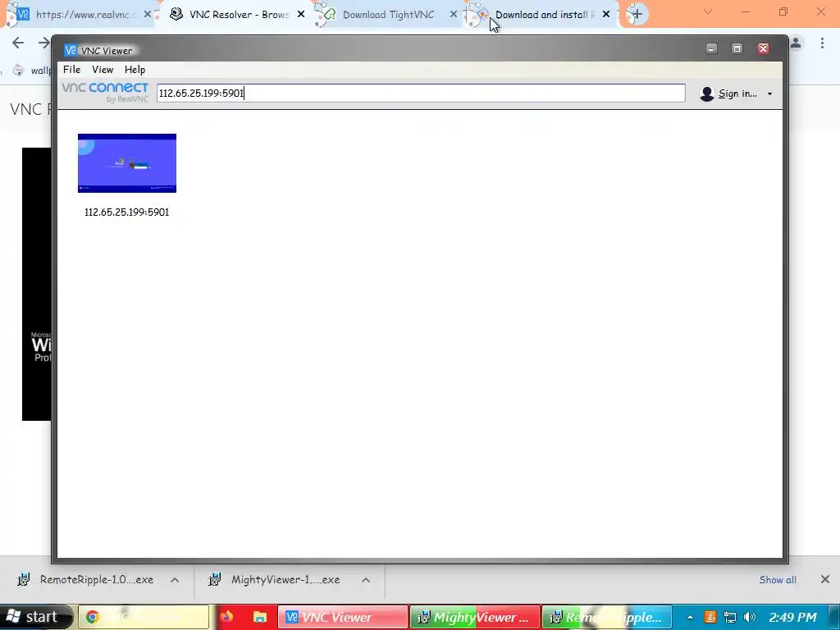Show hidden system tray icons
This screenshot has width=840, height=630.
click(x=690, y=617)
